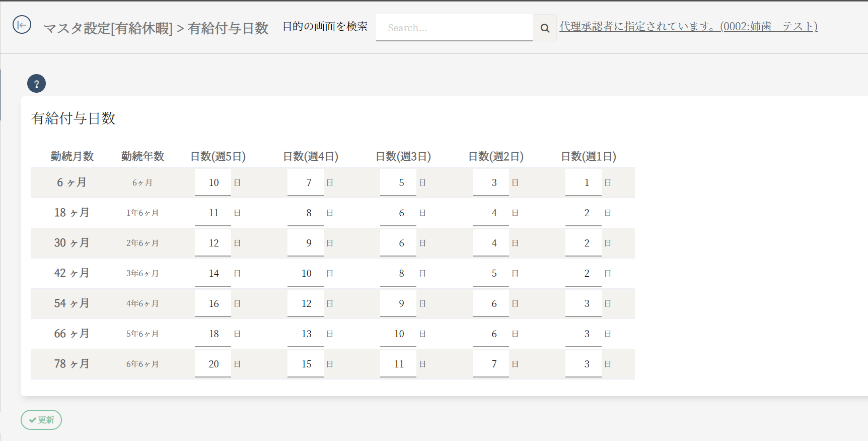
Task: Click the 更新 update button
Action: point(41,420)
